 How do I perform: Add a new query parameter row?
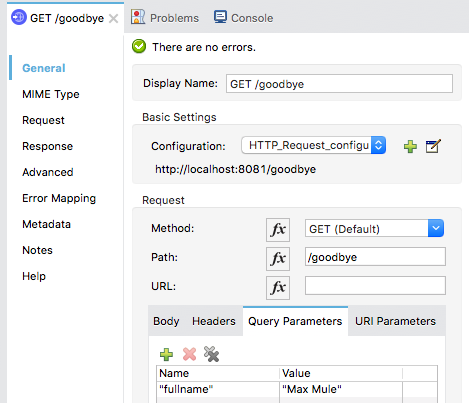(166, 354)
